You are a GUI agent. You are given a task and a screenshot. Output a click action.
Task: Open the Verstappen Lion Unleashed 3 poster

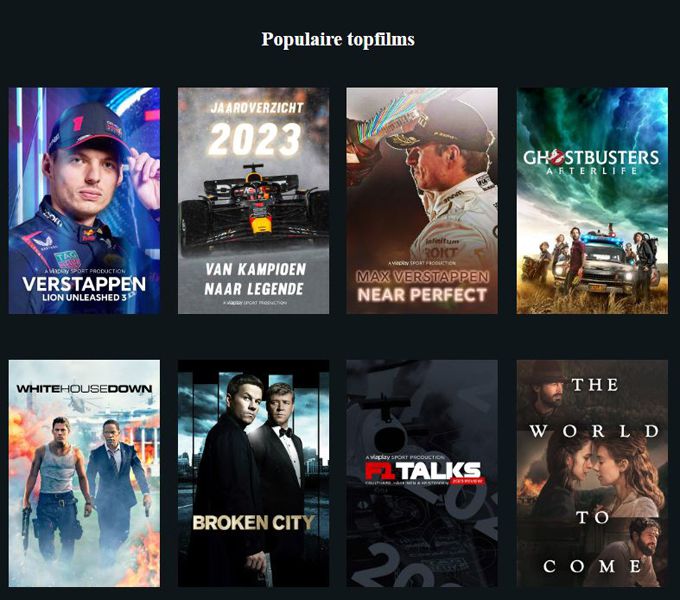click(84, 201)
